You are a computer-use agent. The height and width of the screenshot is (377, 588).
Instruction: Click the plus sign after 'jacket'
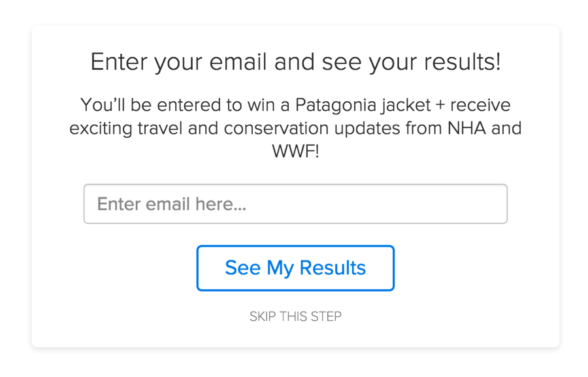[x=440, y=105]
